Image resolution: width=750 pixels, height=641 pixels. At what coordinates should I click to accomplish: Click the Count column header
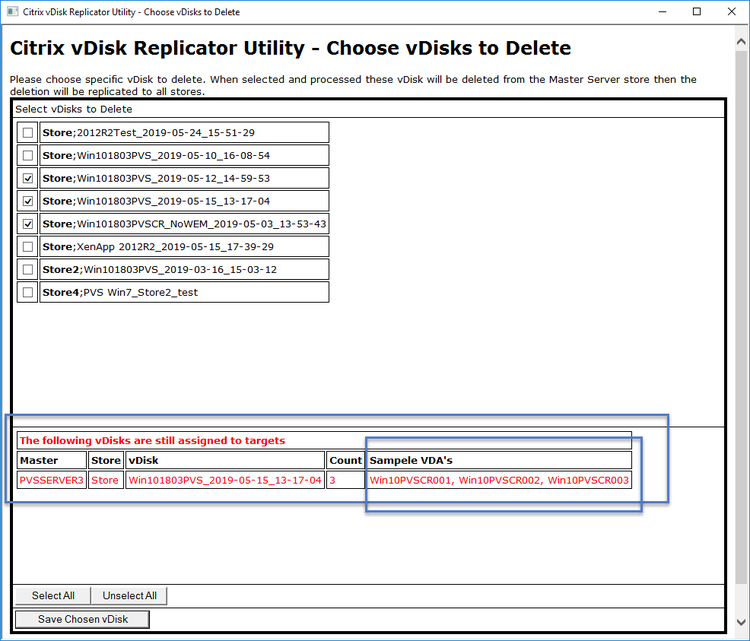coord(345,460)
